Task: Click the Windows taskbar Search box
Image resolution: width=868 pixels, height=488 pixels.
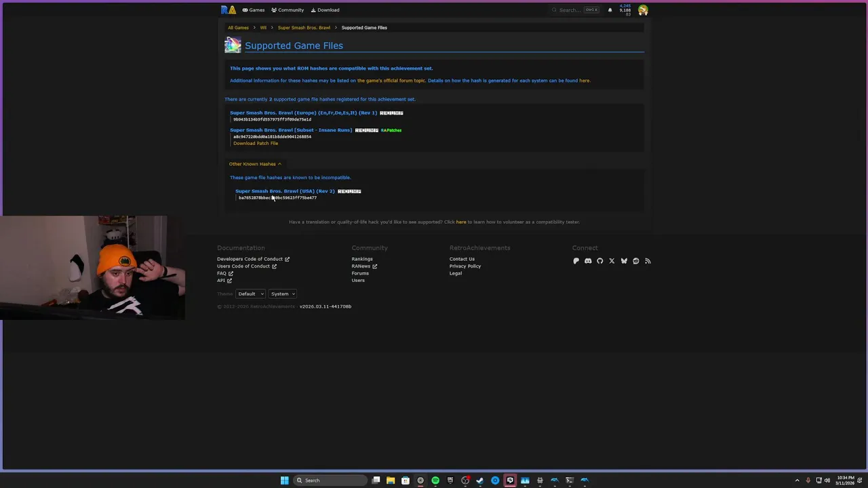Action: coord(329,481)
